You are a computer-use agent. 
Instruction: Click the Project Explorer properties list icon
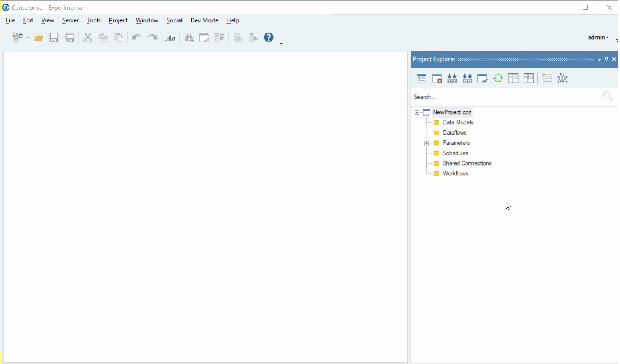421,78
